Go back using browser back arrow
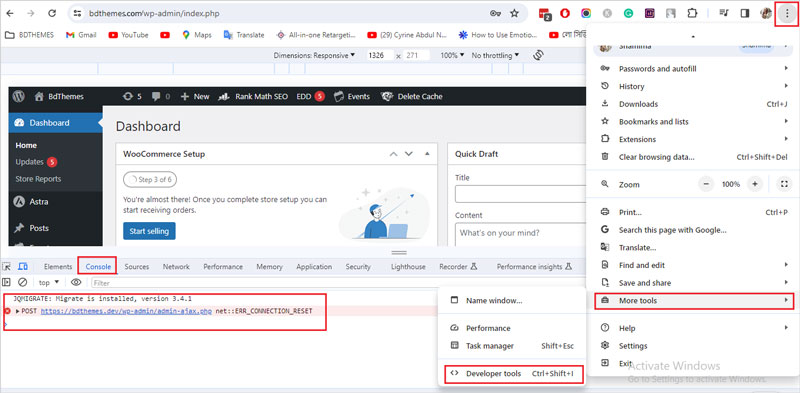This screenshot has height=393, width=800. [10, 14]
